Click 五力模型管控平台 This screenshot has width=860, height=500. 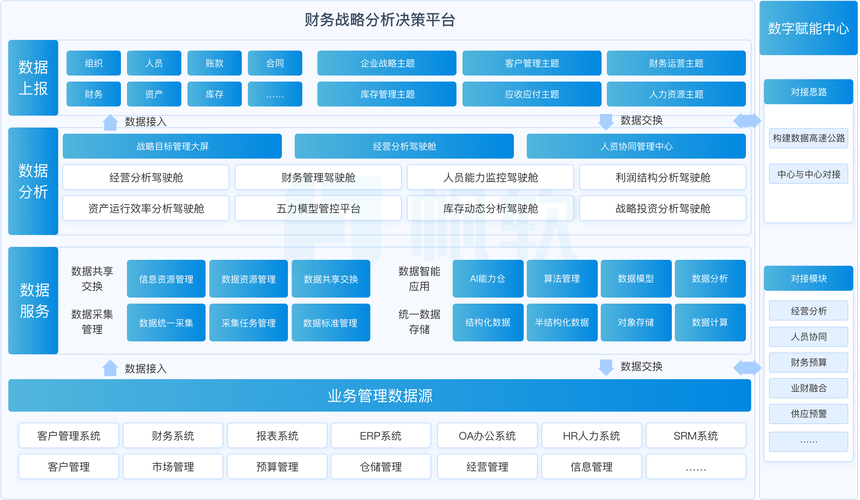pos(318,208)
